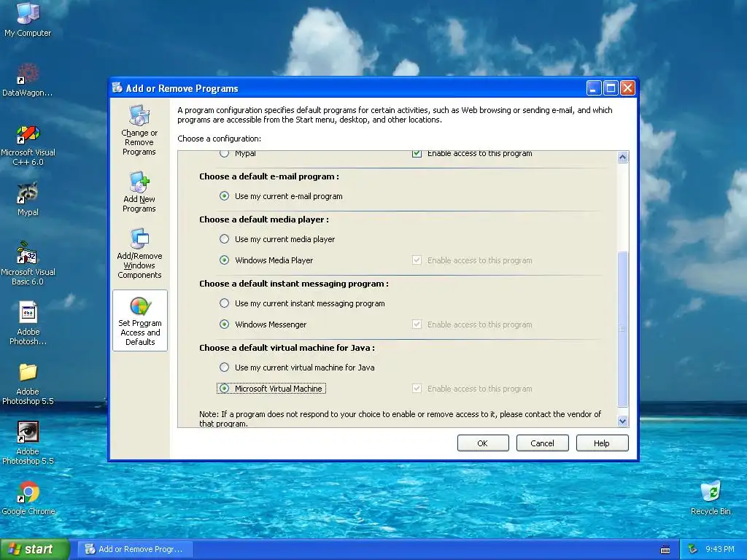Click the Add or Remove Progr... taskbar button

[135, 549]
